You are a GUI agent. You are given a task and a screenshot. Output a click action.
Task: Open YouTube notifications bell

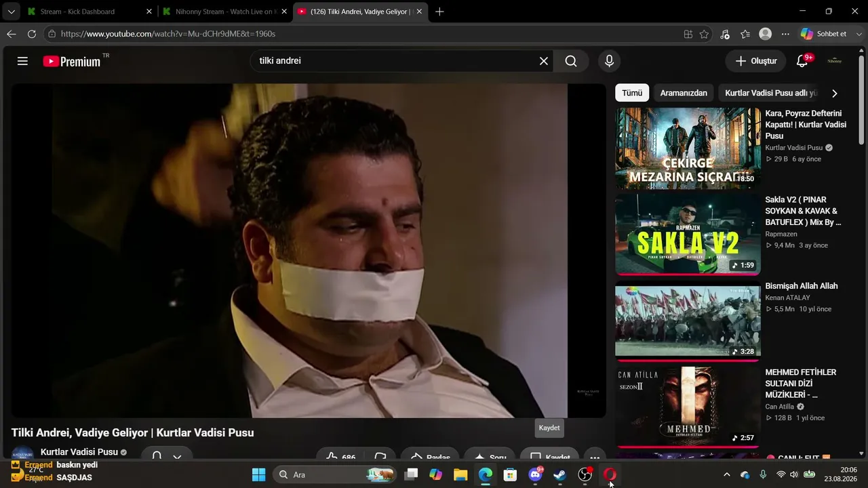[802, 61]
